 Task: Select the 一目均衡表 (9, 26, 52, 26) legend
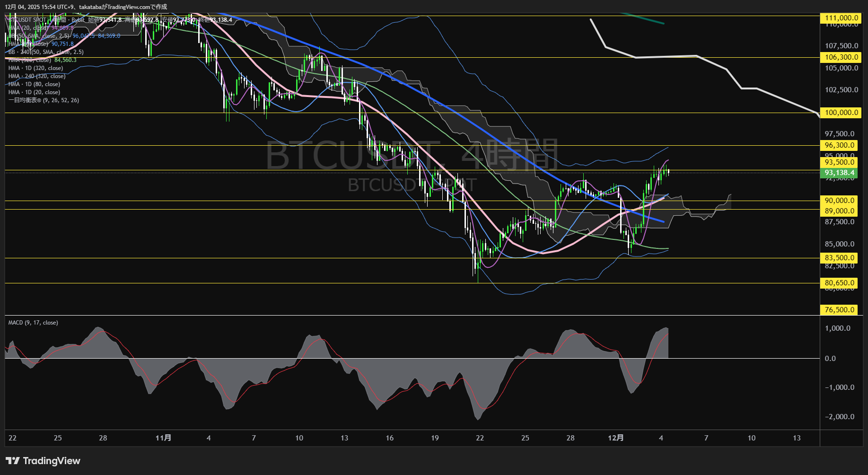pyautogui.click(x=43, y=100)
